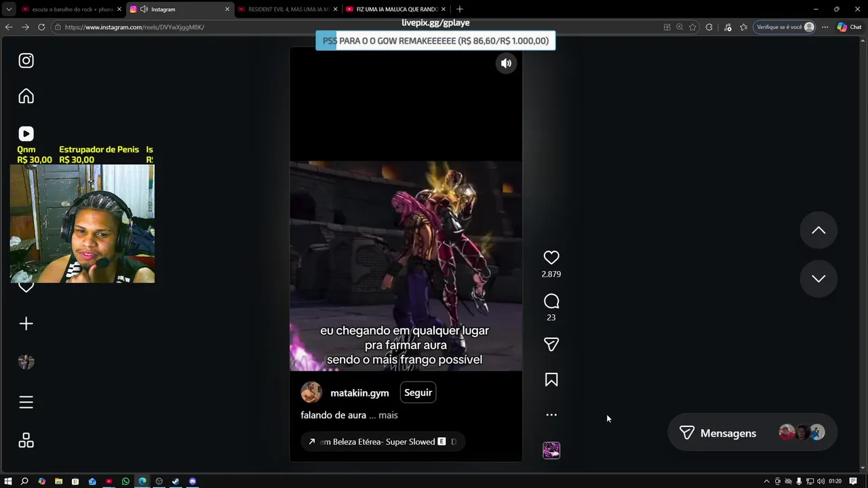This screenshot has height=488, width=868.
Task: Close the RESIDENT EVIL 4 tab
Action: 335,9
